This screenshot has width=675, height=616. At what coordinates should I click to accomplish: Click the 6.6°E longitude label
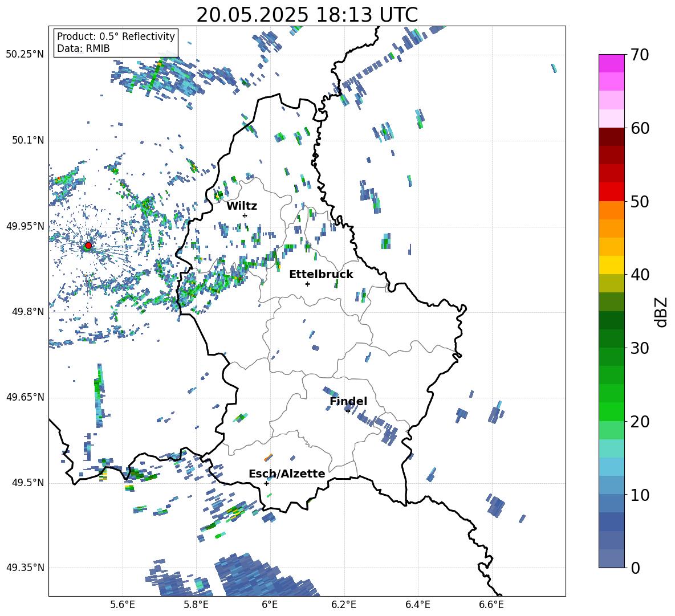point(491,605)
